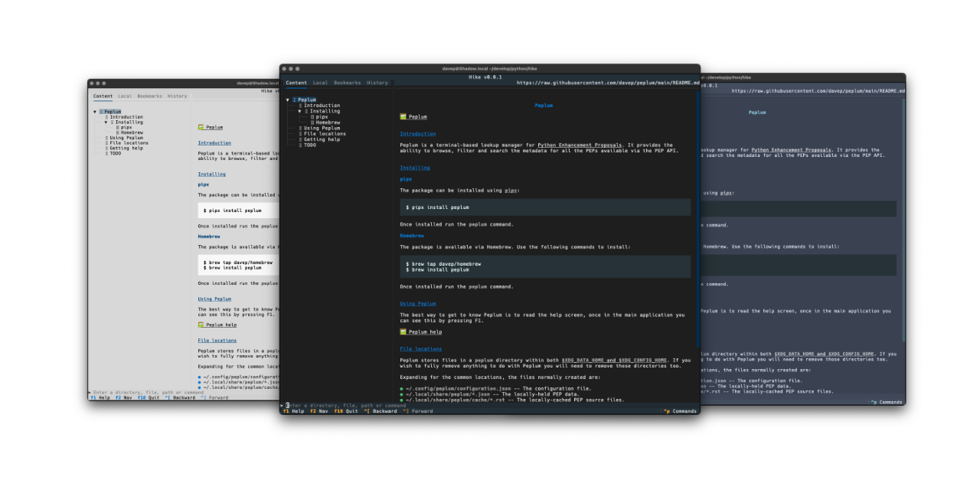The width and height of the screenshot is (980, 490).
Task: Focus the directory, file, path or command input
Action: [345, 405]
